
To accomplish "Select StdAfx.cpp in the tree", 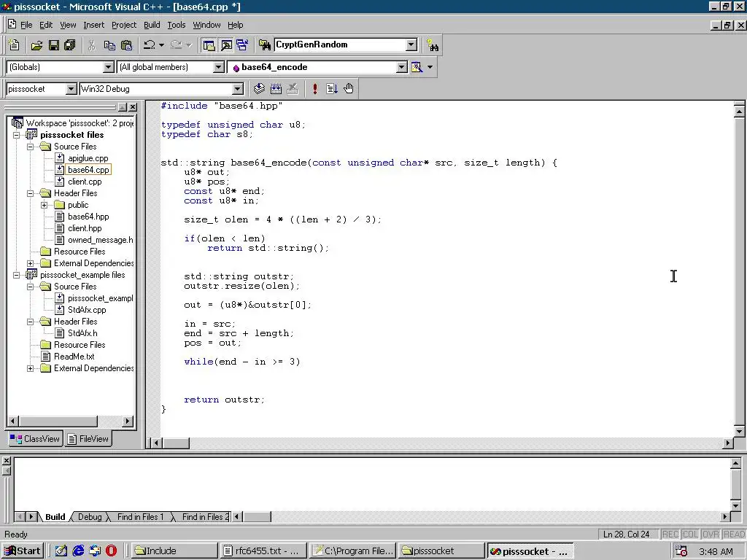I will [88, 310].
